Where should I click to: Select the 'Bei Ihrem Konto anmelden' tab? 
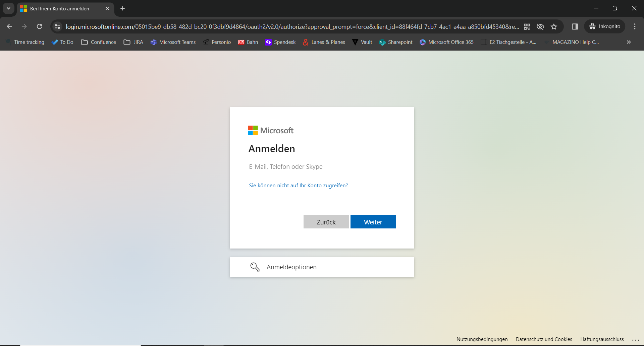click(60, 9)
